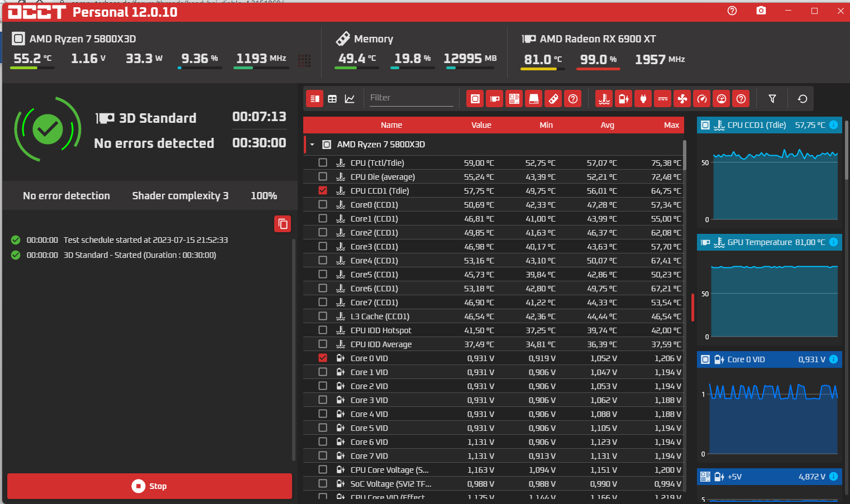
Task: Toggle the GPU card sensor filter icon
Action: [495, 99]
